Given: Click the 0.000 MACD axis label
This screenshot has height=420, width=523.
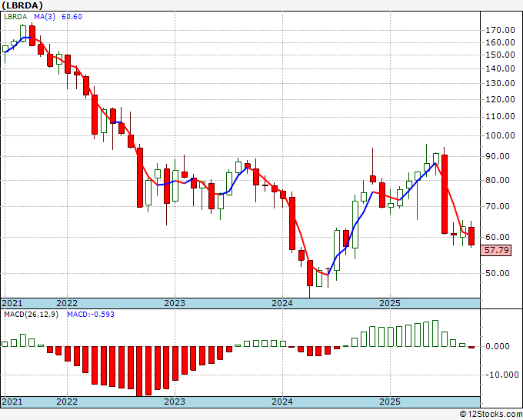Looking at the screenshot, I should point(498,346).
